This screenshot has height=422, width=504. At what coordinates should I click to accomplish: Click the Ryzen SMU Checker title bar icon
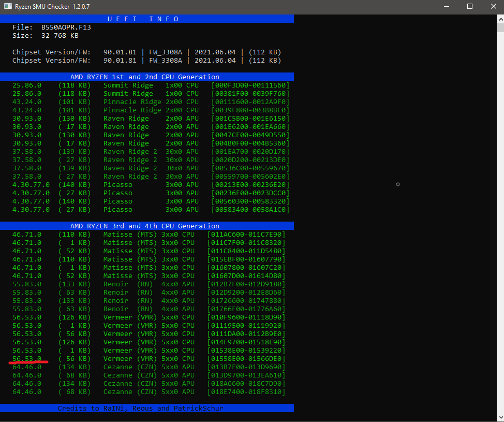click(8, 6)
